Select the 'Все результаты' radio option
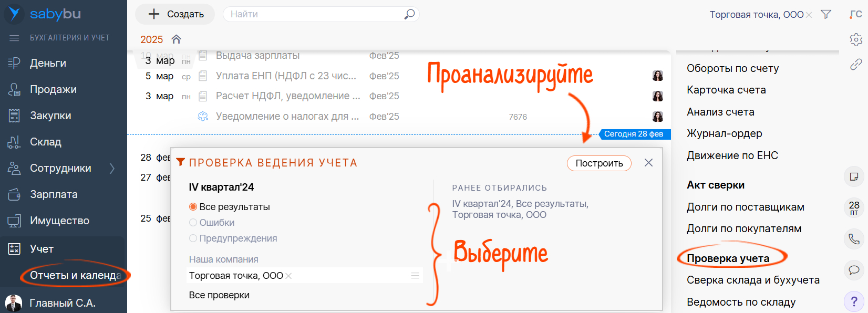Image resolution: width=868 pixels, height=313 pixels. pyautogui.click(x=193, y=207)
